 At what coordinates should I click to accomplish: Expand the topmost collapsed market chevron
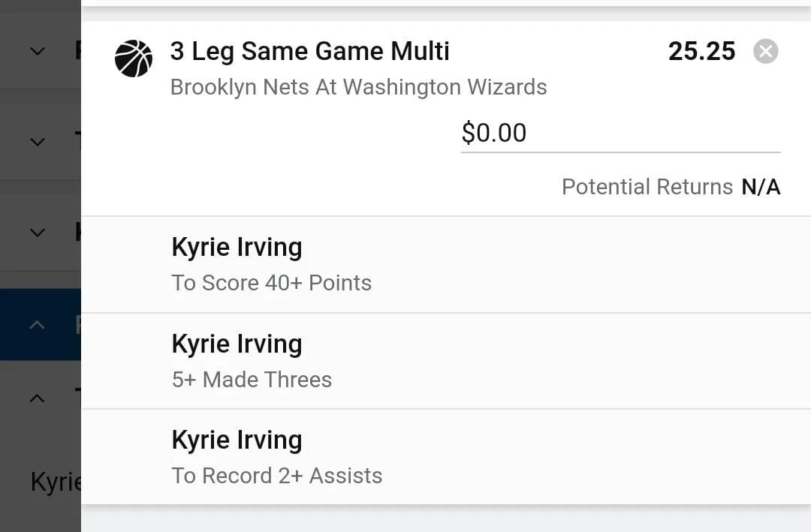point(38,51)
